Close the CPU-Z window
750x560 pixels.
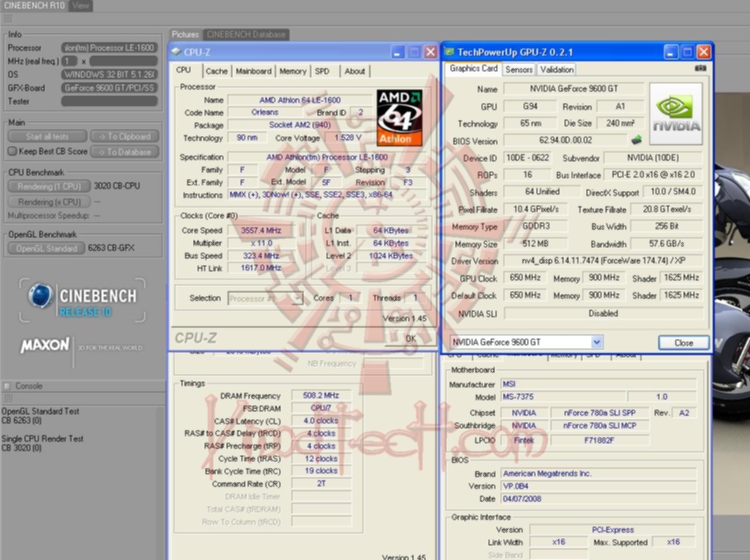(x=430, y=51)
